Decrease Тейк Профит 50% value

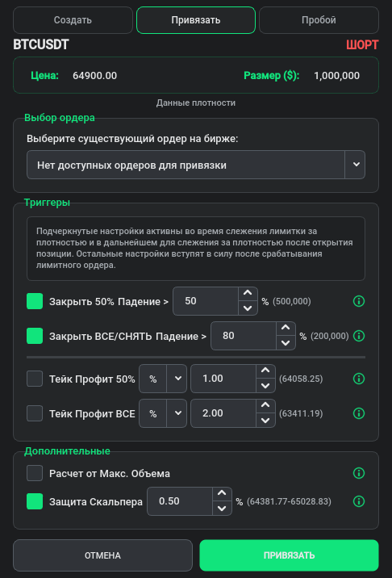[265, 386]
